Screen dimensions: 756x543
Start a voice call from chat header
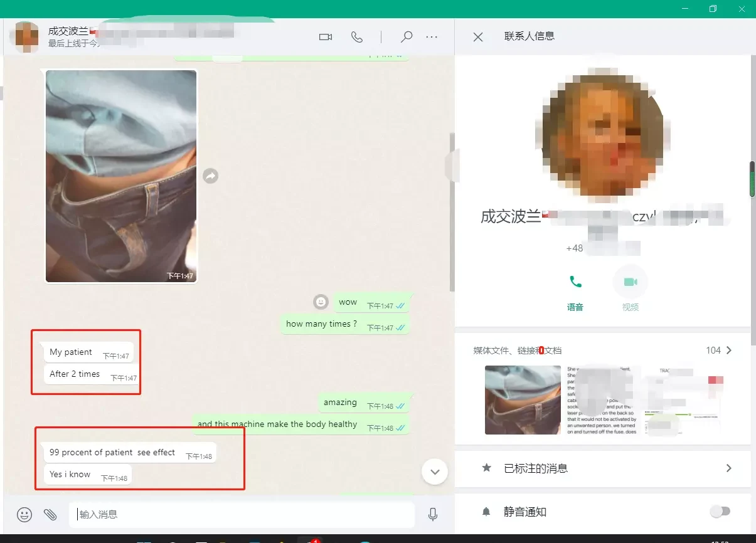(x=356, y=37)
